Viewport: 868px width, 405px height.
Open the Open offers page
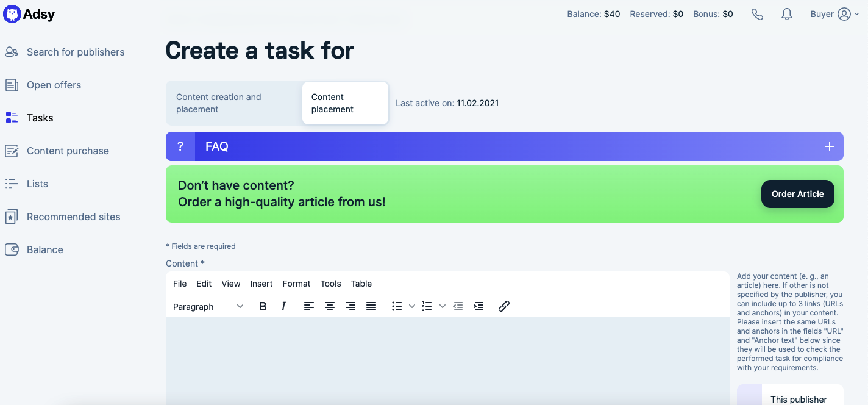coord(54,85)
